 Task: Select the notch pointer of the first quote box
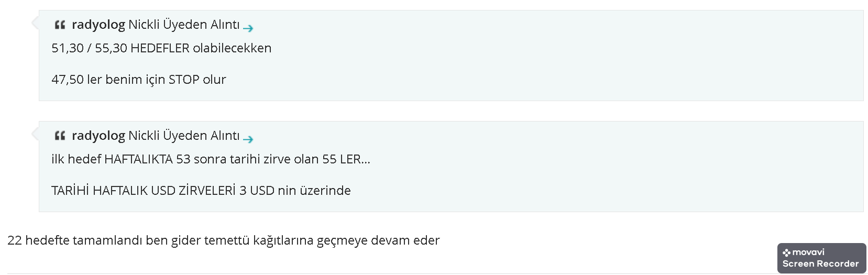(x=35, y=23)
